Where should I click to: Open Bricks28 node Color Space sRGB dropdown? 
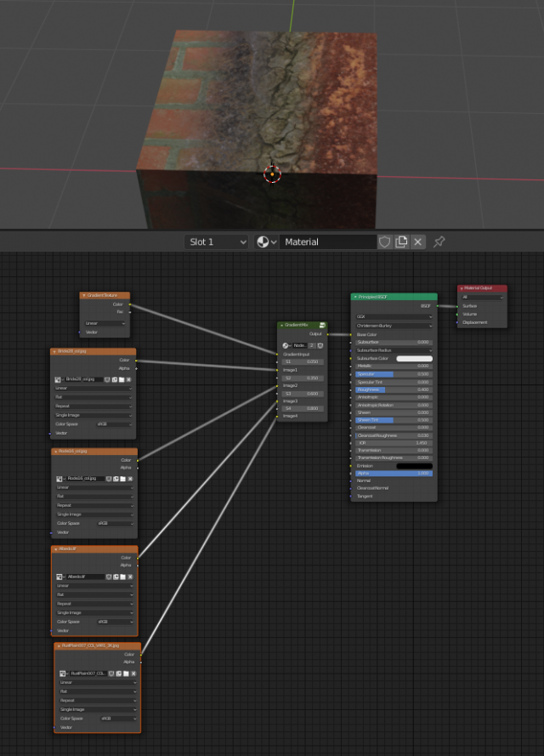pos(114,424)
